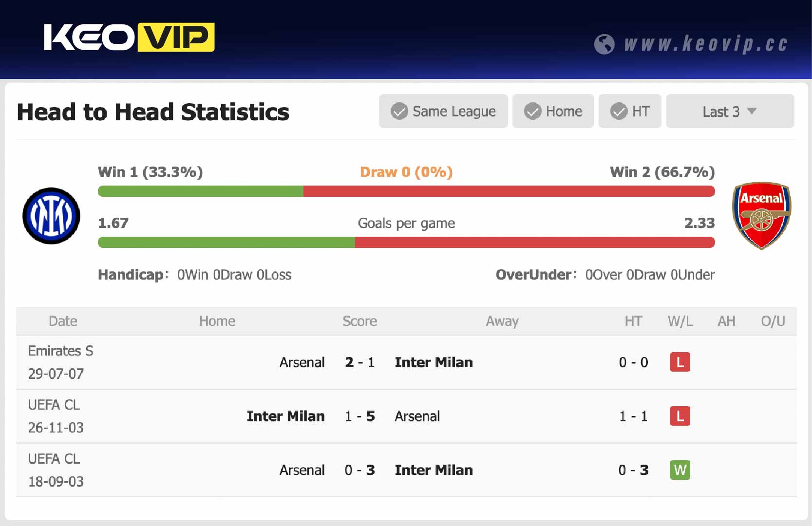Click the Win 2 (66.7%) label
The height and width of the screenshot is (527, 812).
[662, 172]
